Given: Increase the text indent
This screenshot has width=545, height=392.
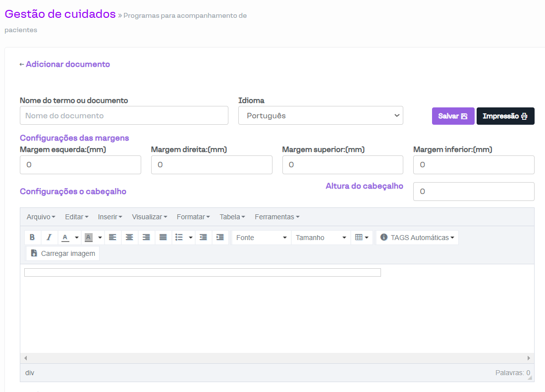Looking at the screenshot, I should point(220,238).
